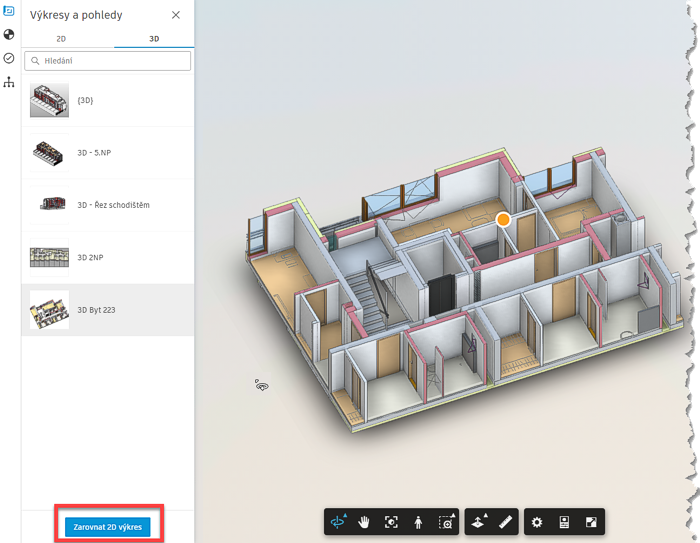The width and height of the screenshot is (700, 543).
Task: Activate the First person walk tool
Action: [x=418, y=522]
